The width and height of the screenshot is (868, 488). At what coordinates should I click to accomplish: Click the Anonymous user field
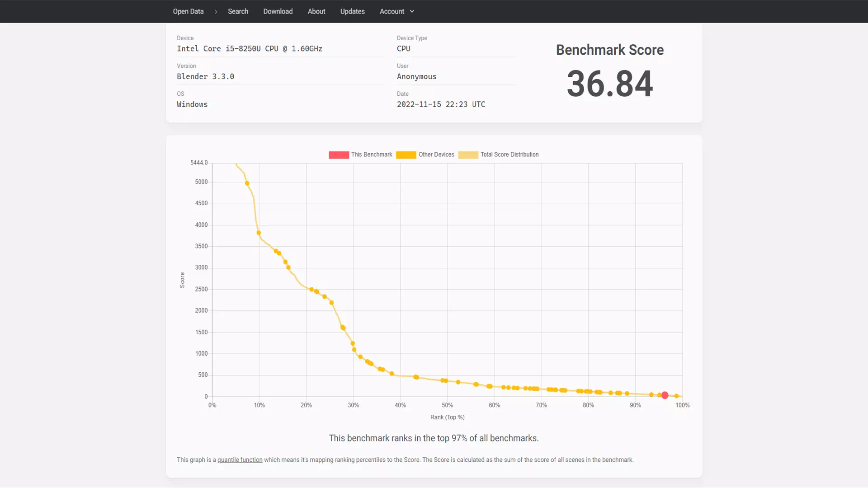click(x=416, y=76)
